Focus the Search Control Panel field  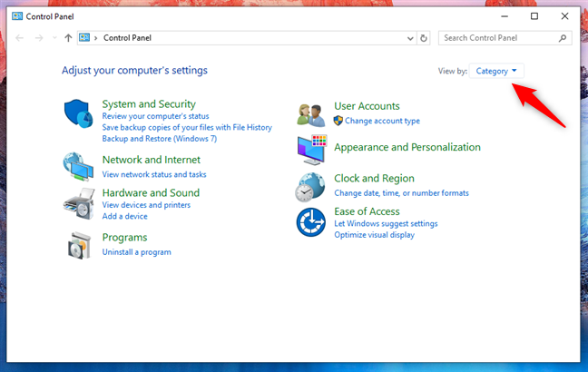505,38
